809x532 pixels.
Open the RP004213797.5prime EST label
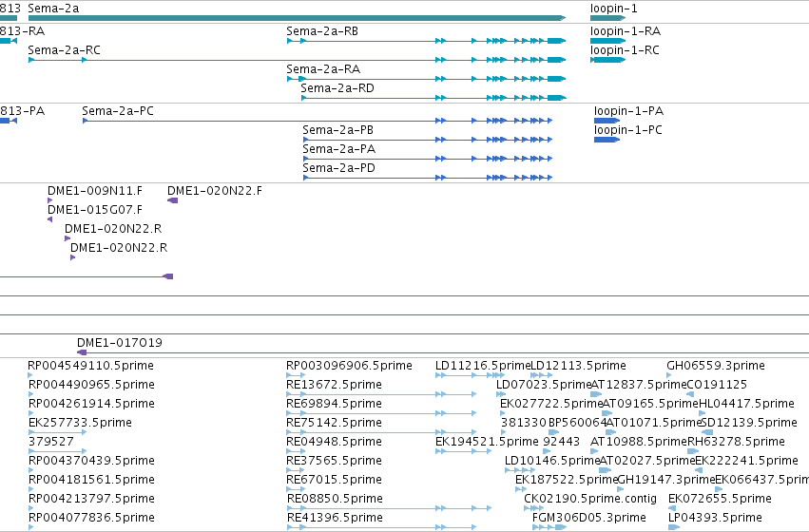[91, 499]
